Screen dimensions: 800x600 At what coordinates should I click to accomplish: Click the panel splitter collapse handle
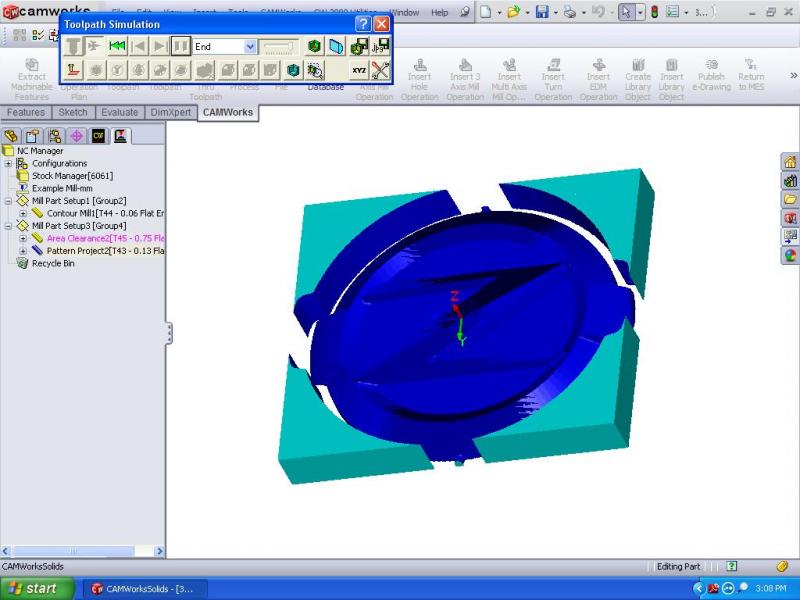click(169, 333)
